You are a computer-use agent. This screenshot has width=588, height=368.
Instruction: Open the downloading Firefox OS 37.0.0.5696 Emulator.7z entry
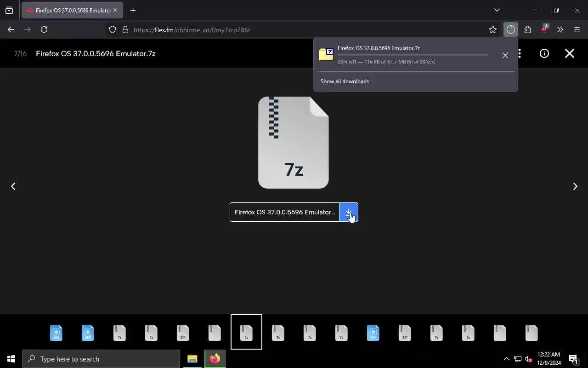404,55
